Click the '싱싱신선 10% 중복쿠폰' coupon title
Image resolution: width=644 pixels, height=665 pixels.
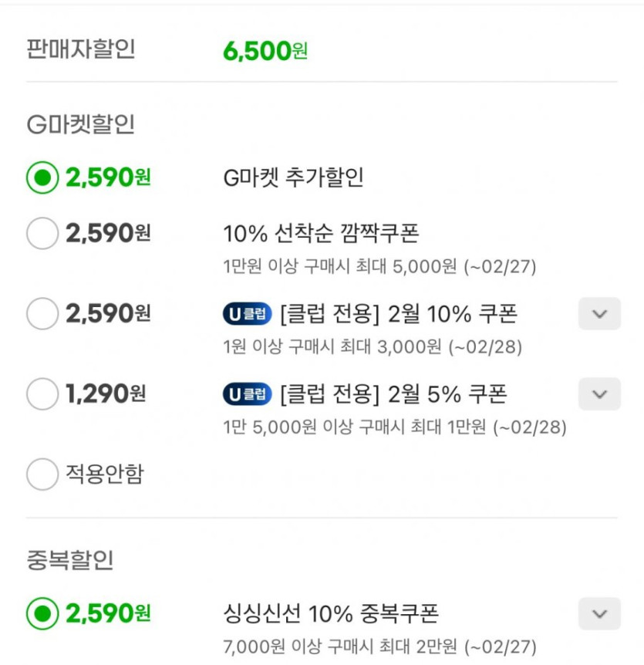tap(331, 614)
